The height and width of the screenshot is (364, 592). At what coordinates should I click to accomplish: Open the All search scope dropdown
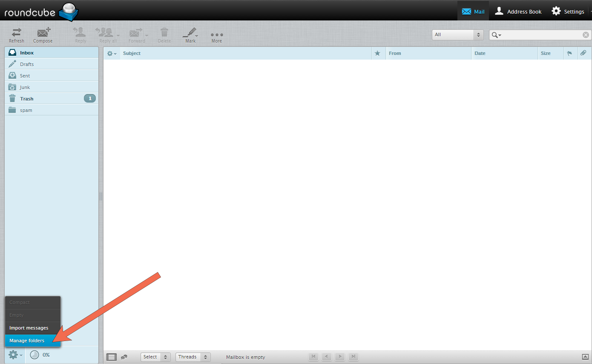point(457,34)
